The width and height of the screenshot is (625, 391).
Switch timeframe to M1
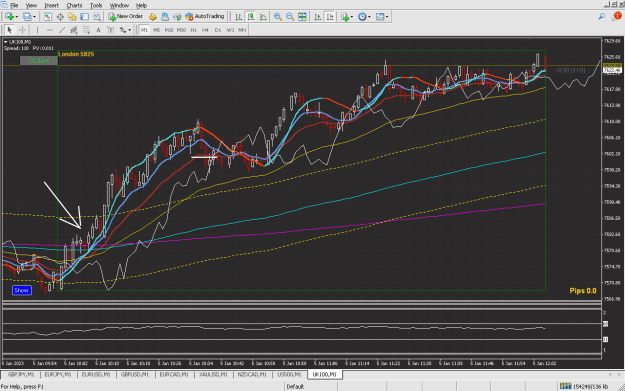[x=144, y=30]
